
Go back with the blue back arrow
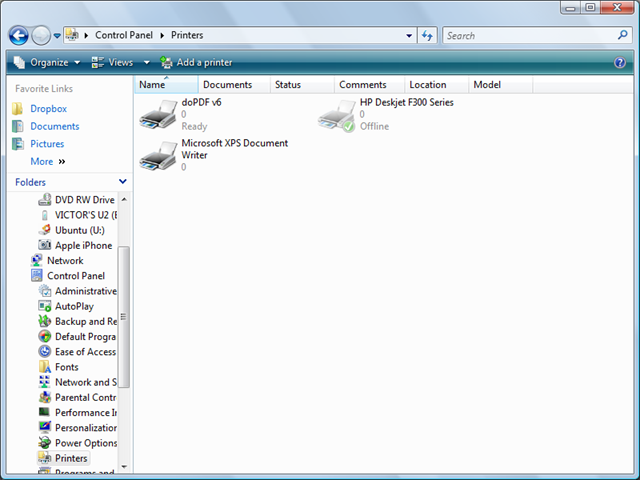pyautogui.click(x=19, y=36)
